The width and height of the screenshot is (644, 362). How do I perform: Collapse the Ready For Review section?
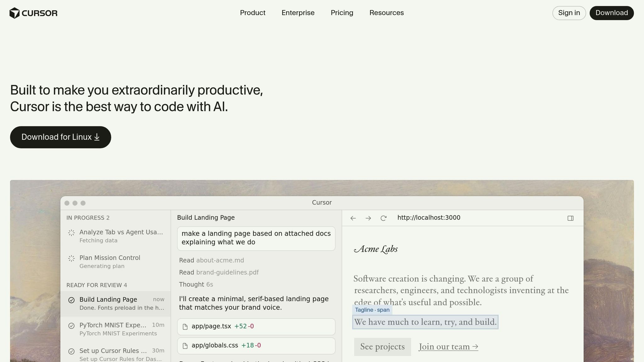[x=96, y=285]
